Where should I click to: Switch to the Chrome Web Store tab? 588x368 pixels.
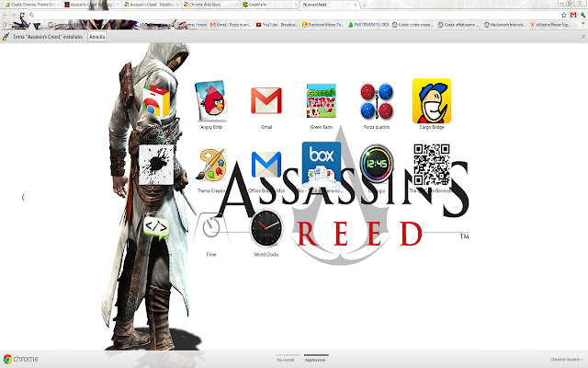click(x=212, y=5)
